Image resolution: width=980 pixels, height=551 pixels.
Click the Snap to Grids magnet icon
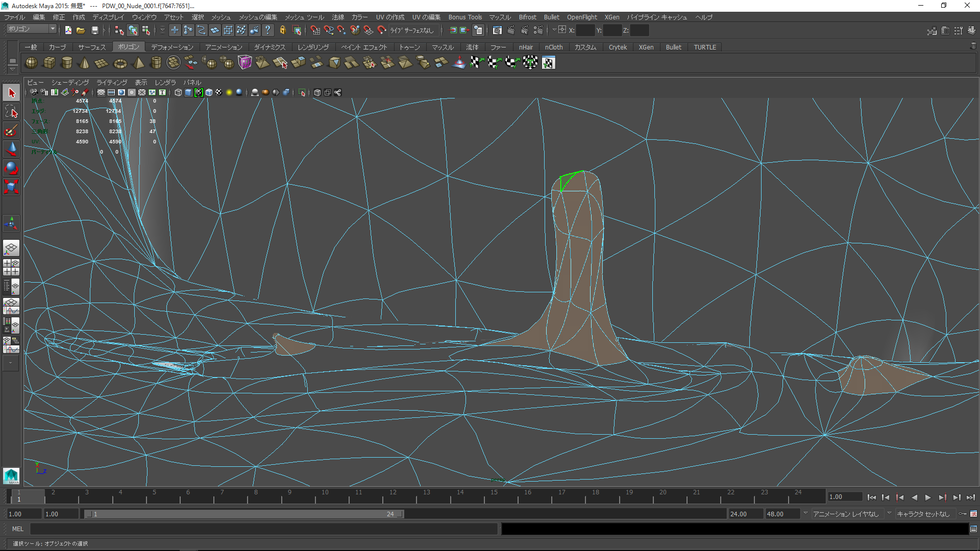pyautogui.click(x=315, y=31)
